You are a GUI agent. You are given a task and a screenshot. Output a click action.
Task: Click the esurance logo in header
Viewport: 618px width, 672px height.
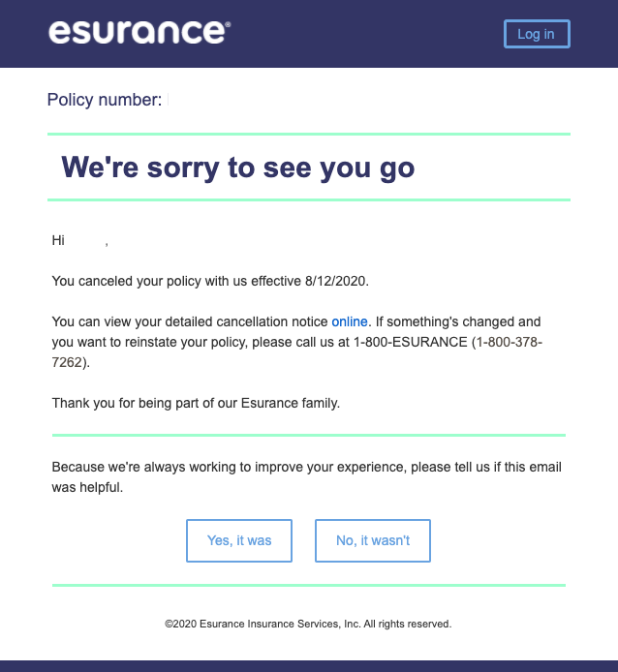coord(139,32)
